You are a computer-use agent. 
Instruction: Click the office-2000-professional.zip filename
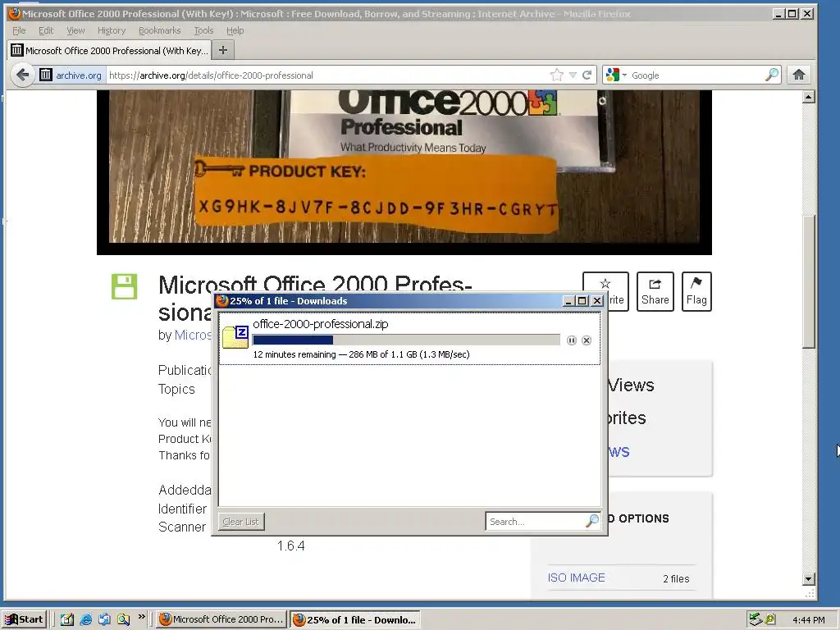point(321,323)
